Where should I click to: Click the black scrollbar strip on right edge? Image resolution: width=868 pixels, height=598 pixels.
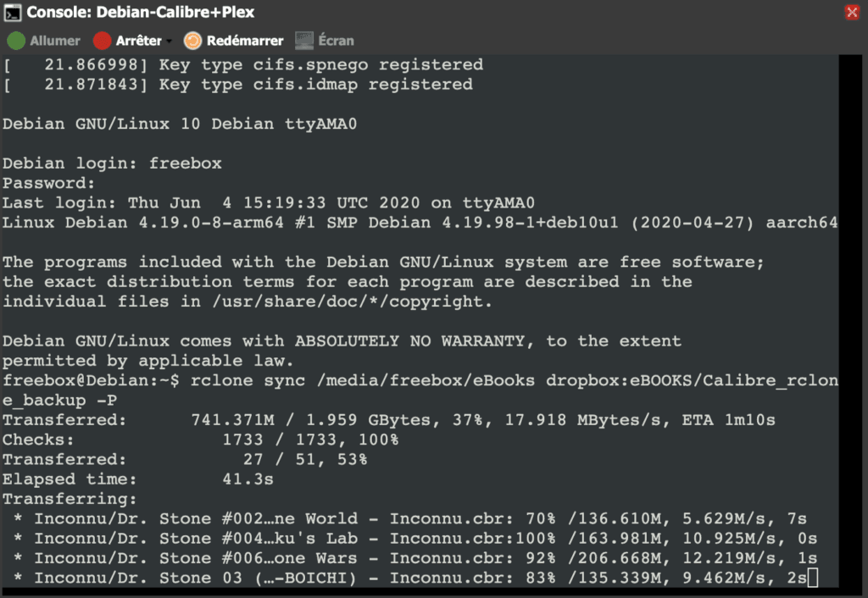850,321
